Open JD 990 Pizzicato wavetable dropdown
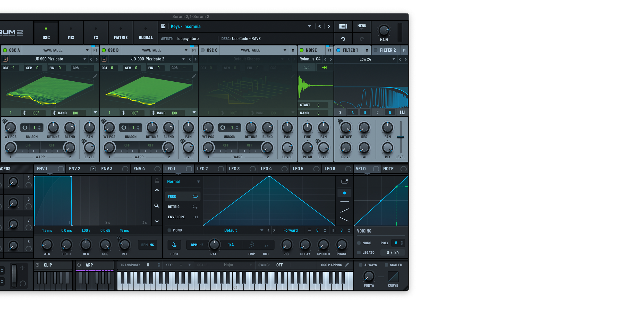This screenshot has height=309, width=644. pos(84,59)
